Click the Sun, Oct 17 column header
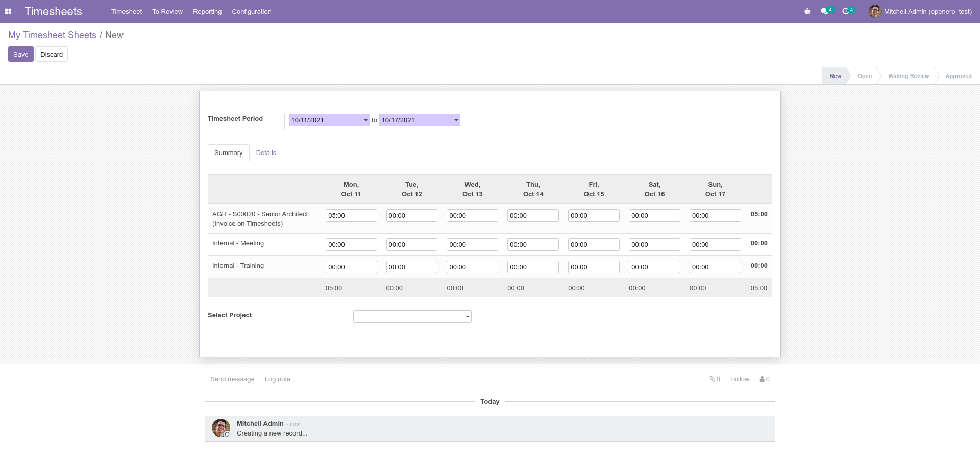The height and width of the screenshot is (461, 980). pyautogui.click(x=715, y=189)
